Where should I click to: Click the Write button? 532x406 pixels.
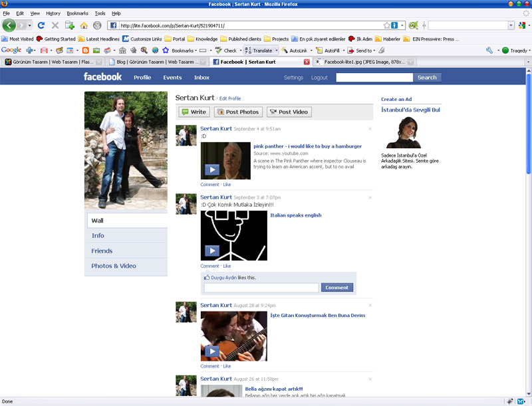(x=194, y=112)
